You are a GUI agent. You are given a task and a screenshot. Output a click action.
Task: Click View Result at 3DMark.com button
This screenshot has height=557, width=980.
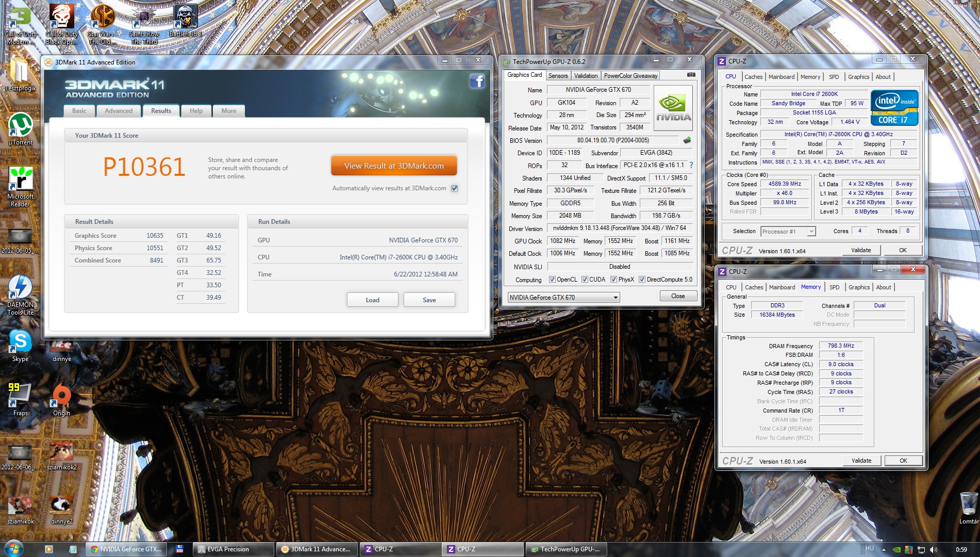394,166
